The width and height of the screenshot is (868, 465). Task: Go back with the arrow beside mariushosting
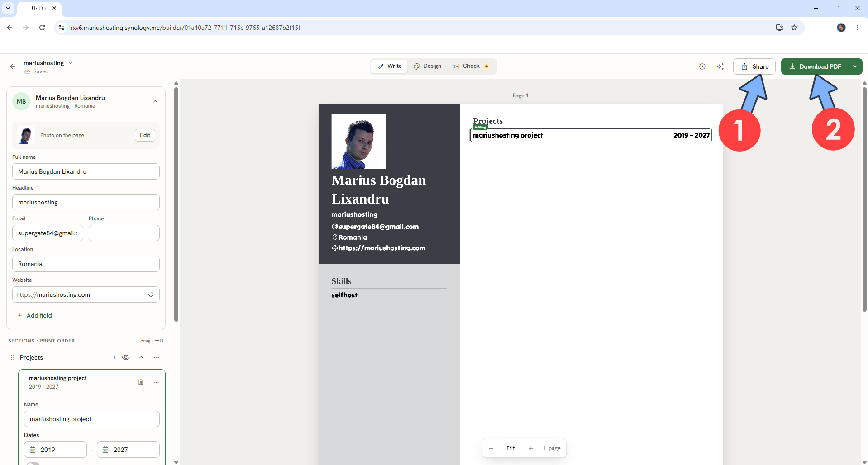[13, 66]
